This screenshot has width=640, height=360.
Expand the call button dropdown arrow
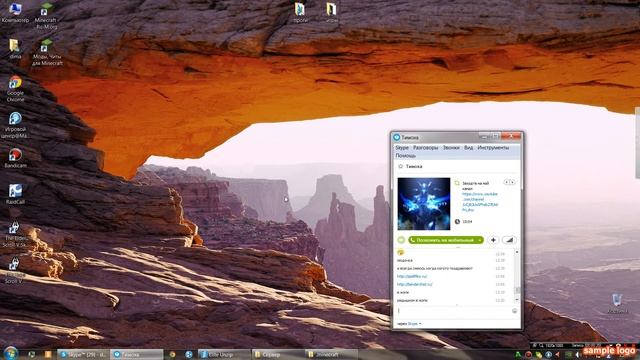click(x=480, y=240)
